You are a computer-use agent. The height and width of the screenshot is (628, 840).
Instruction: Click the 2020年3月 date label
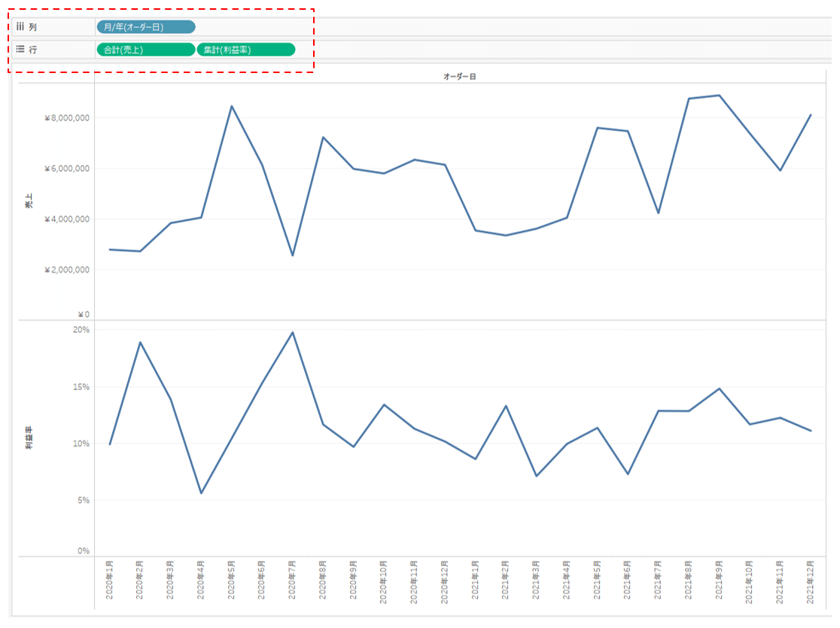(x=170, y=580)
